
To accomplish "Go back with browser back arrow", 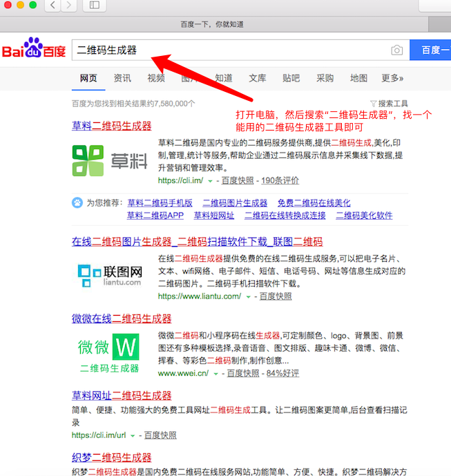I will [x=52, y=5].
